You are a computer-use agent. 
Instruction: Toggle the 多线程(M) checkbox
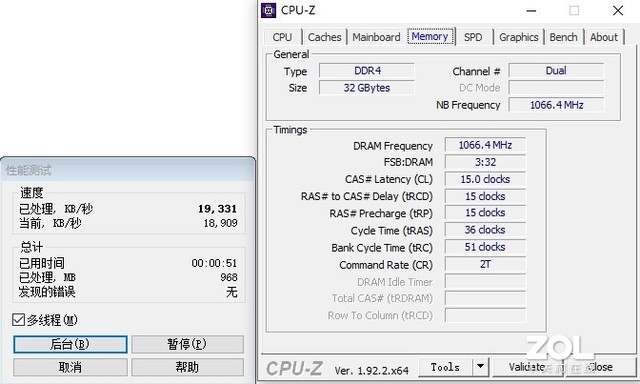[18, 320]
